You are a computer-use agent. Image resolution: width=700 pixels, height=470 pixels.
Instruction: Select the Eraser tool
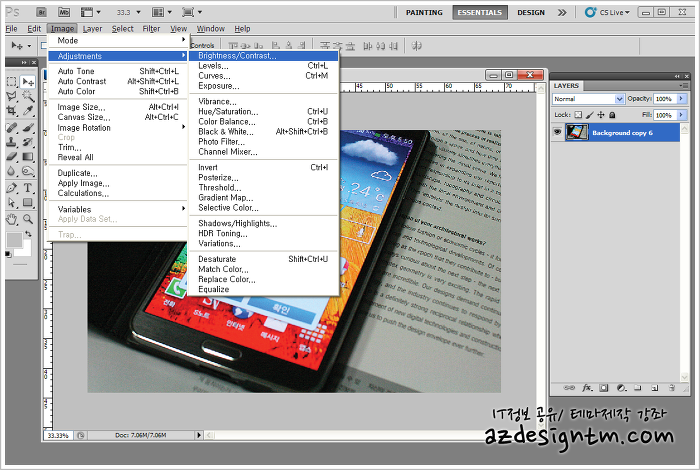pyautogui.click(x=12, y=156)
